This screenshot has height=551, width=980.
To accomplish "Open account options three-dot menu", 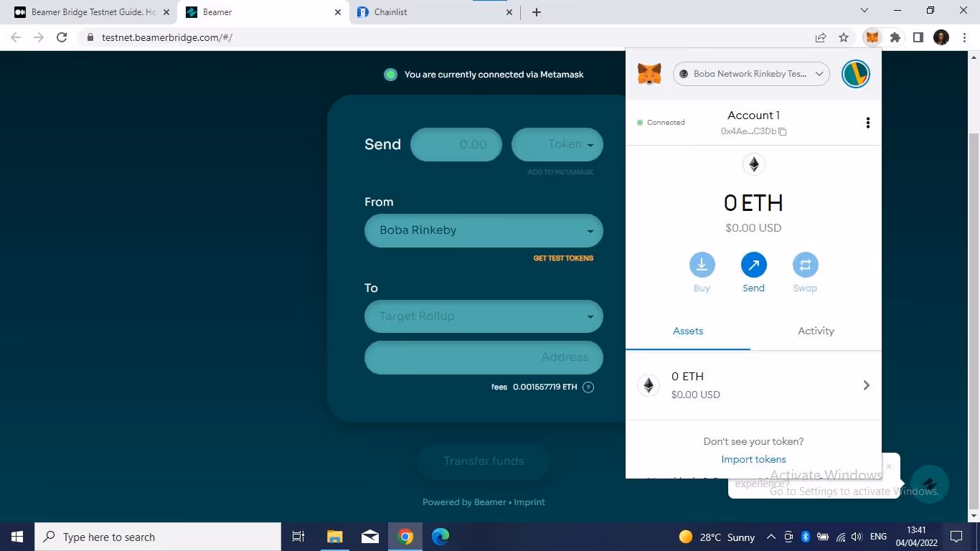I will [867, 123].
